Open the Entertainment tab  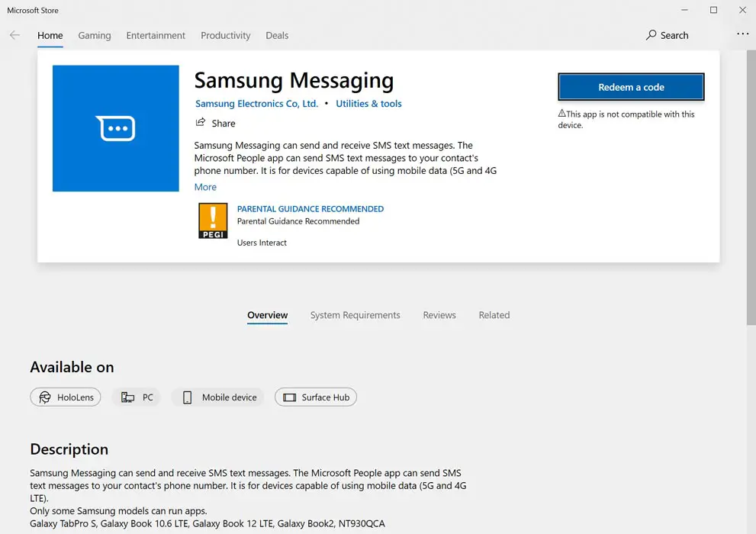point(156,35)
